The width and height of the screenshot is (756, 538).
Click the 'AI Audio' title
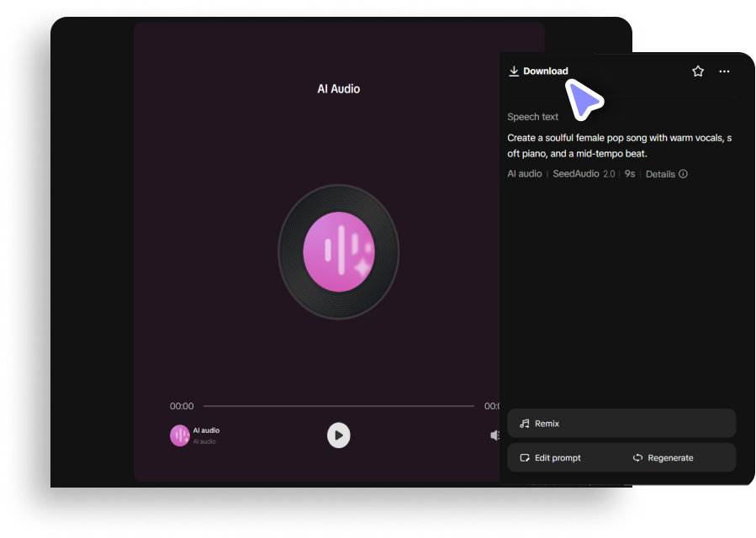point(338,89)
